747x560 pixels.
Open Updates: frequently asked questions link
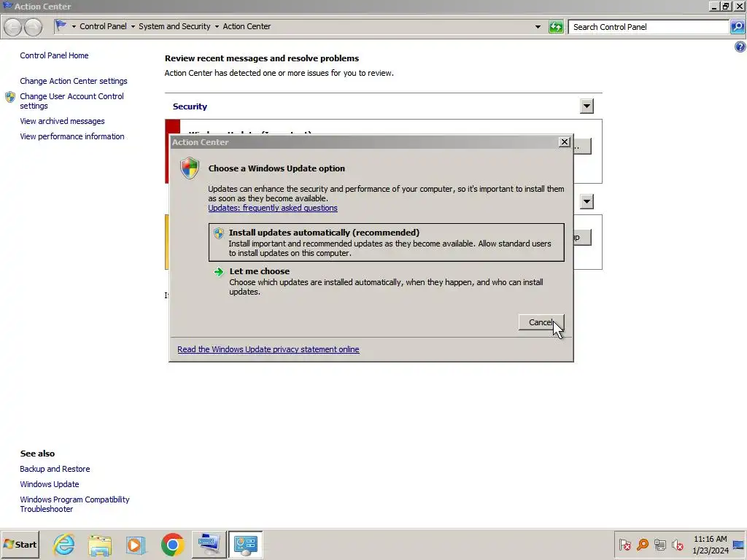273,208
